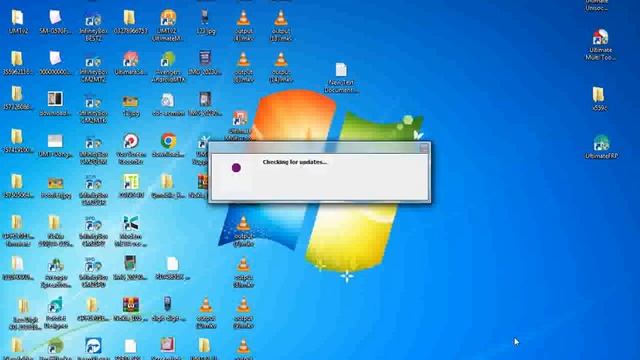This screenshot has height=360, width=640.
Task: Open the 35996211... folder
Action: point(17,63)
